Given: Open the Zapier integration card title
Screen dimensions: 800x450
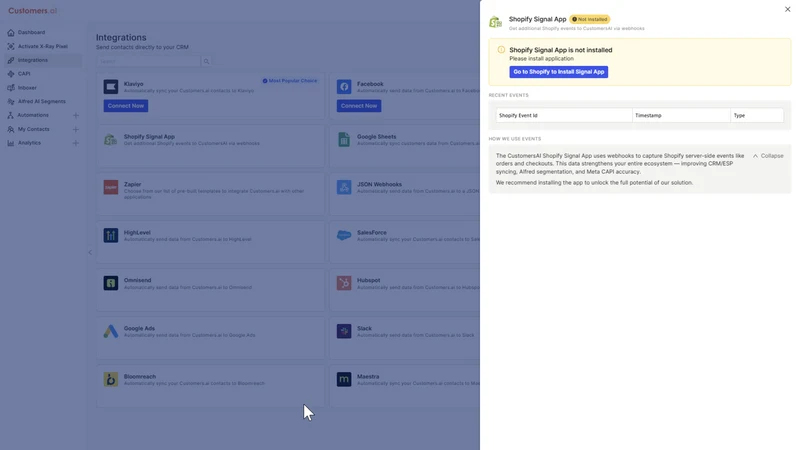Looking at the screenshot, I should click(132, 184).
